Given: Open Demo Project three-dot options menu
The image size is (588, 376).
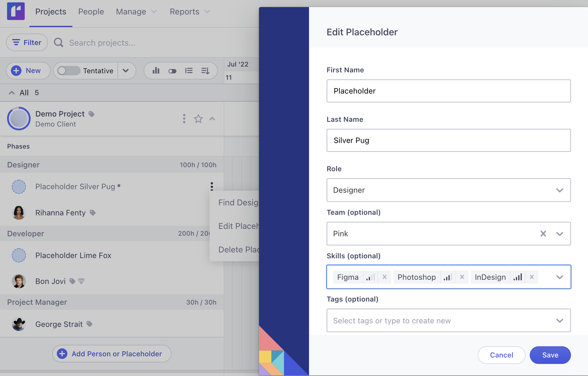Looking at the screenshot, I should pyautogui.click(x=184, y=119).
